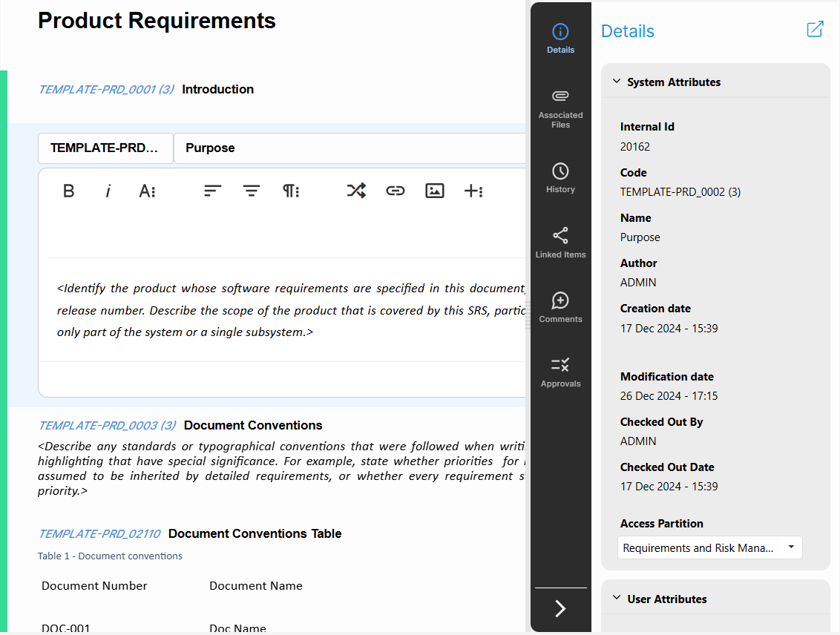This screenshot has height=635, width=840.
Task: Open the History tab
Action: coord(560,177)
